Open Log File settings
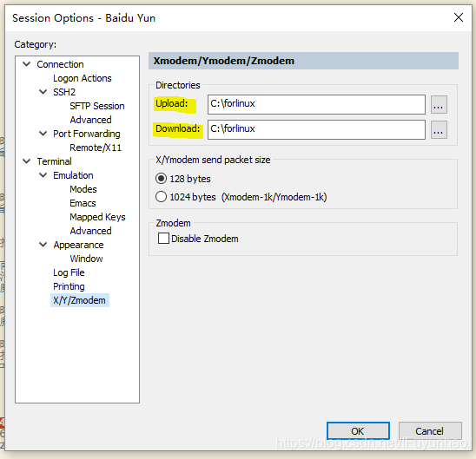Image resolution: width=476 pixels, height=459 pixels. [x=69, y=272]
